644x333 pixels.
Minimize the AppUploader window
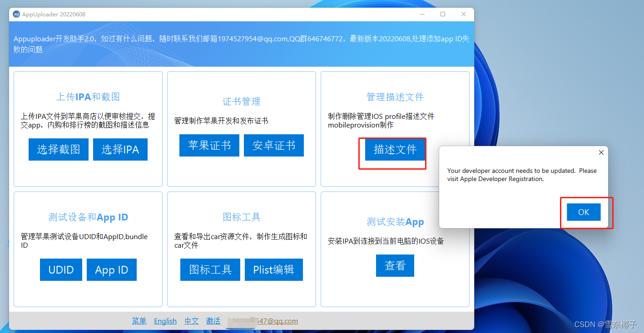[x=422, y=14]
